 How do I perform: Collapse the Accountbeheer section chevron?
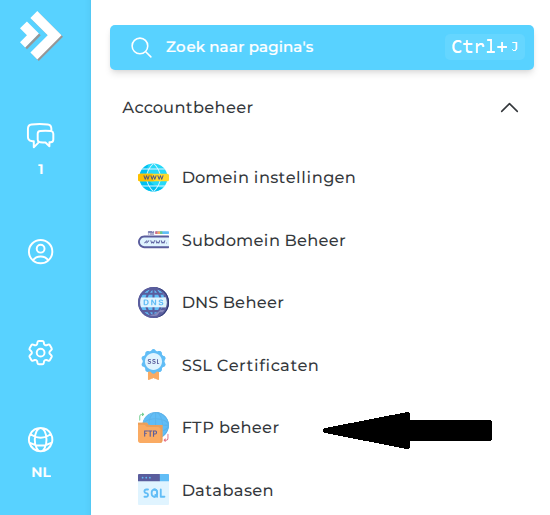(509, 108)
